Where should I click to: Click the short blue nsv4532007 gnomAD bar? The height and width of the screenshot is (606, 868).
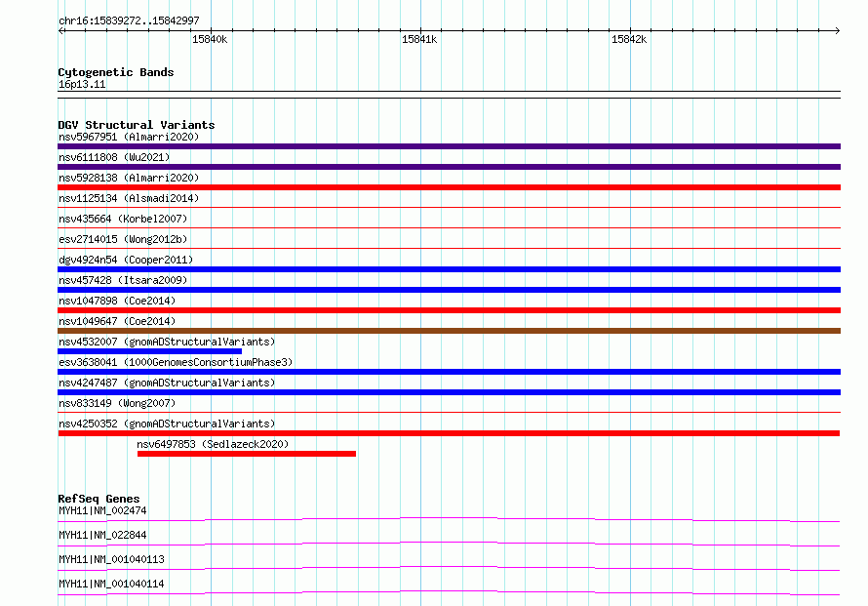(149, 351)
